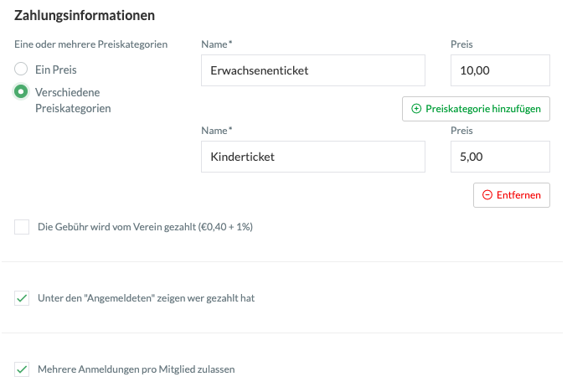Add a new category via Preiskategorie hinzufügen

point(476,109)
